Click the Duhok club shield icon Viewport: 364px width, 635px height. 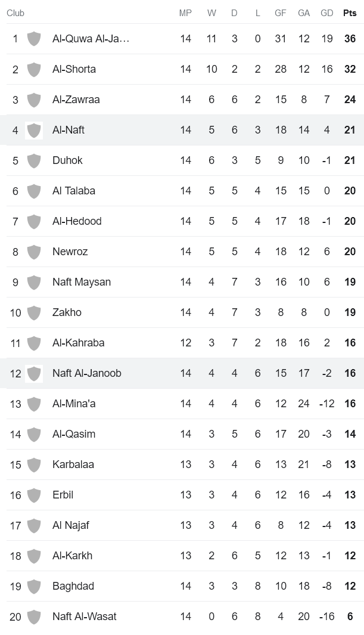[34, 160]
